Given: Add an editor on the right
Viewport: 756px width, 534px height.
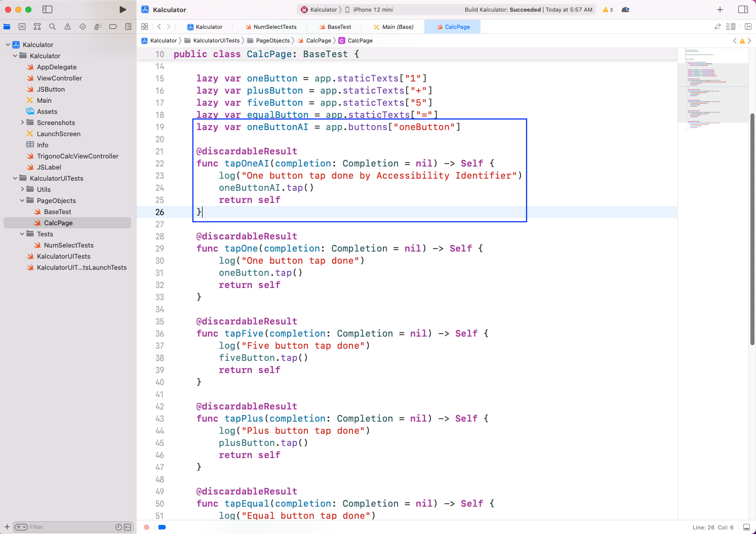Looking at the screenshot, I should click(x=748, y=27).
